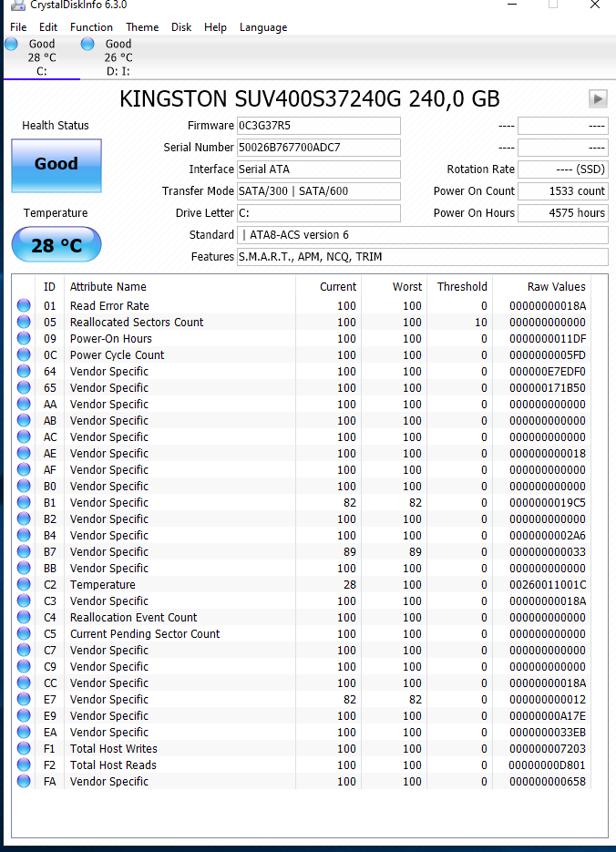616x852 pixels.
Task: Select the Read Error Rate attribute name
Action: click(109, 306)
